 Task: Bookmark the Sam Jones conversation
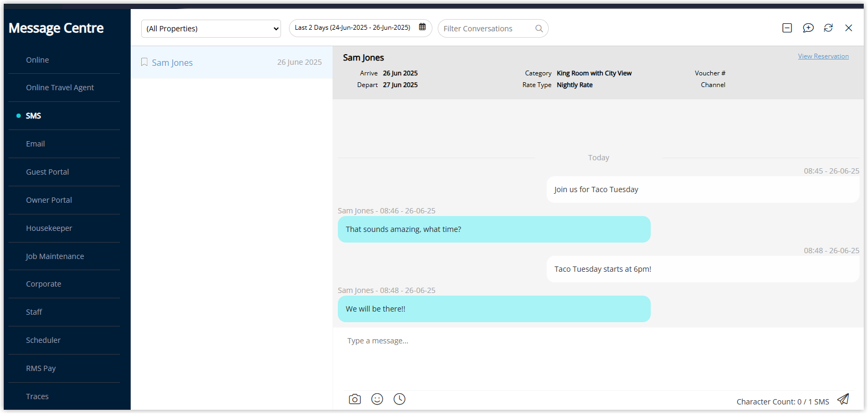[x=144, y=62]
